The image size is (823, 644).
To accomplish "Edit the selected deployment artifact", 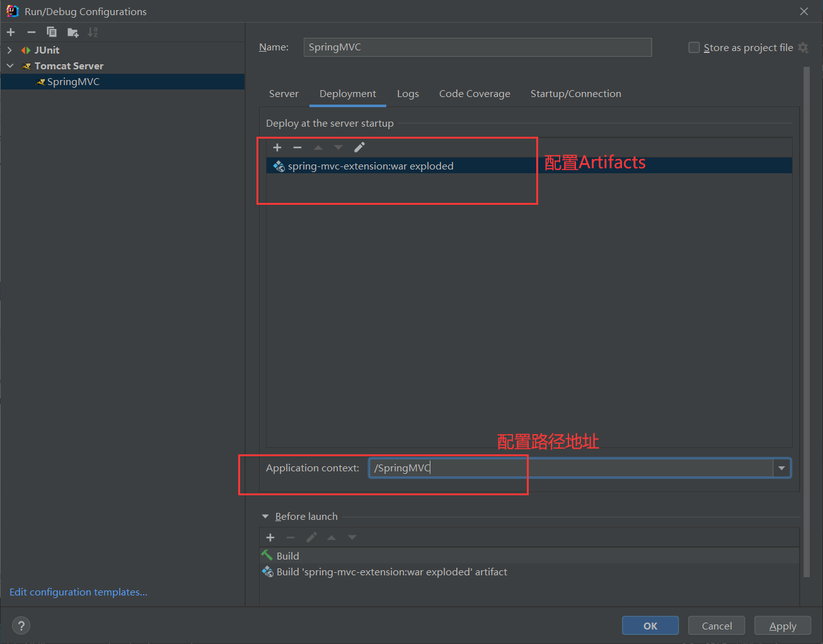I will (359, 147).
